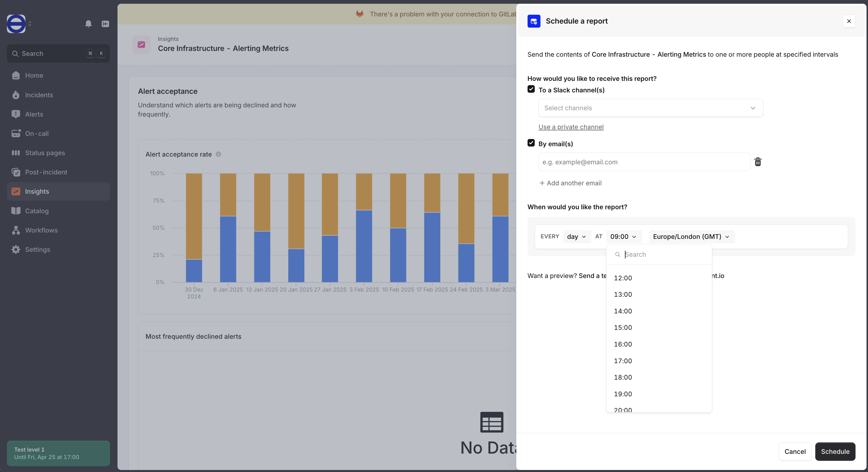Click the info icon beside Alert acceptance rate
This screenshot has height=472, width=868.
pyautogui.click(x=218, y=154)
